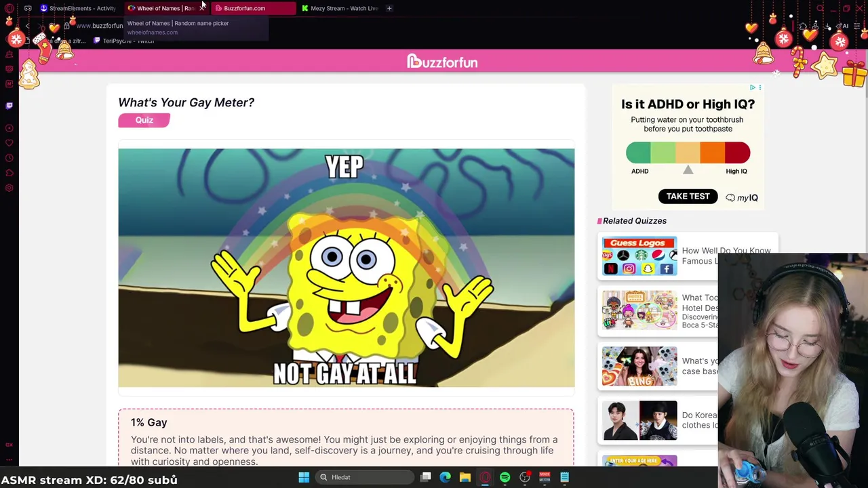Image resolution: width=868 pixels, height=488 pixels.
Task: Open the Korean clothes quiz thumbnail
Action: pyautogui.click(x=639, y=420)
